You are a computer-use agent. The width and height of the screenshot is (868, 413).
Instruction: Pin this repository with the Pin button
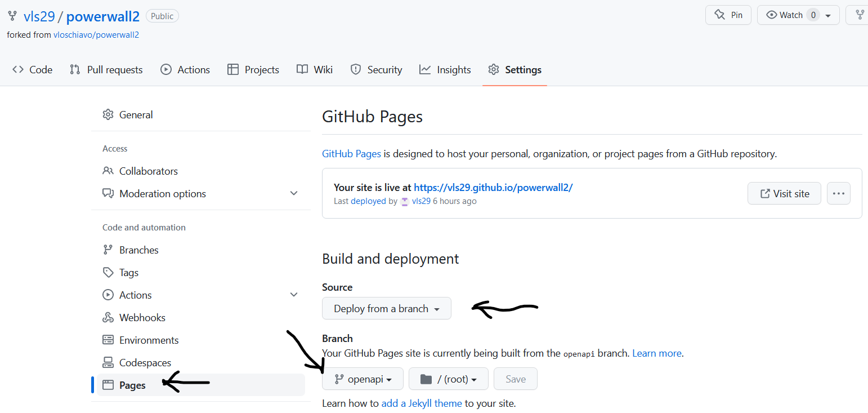[728, 15]
